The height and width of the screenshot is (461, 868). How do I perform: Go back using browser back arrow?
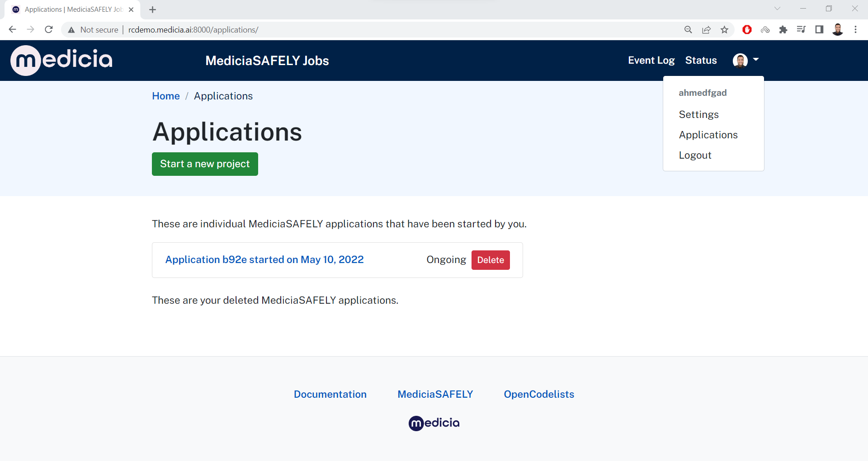tap(12, 29)
